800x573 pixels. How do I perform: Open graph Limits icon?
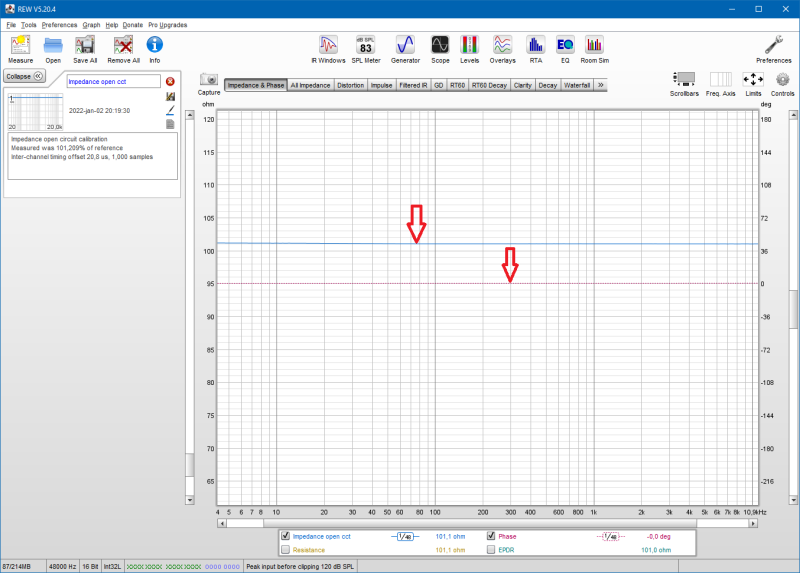pos(753,79)
